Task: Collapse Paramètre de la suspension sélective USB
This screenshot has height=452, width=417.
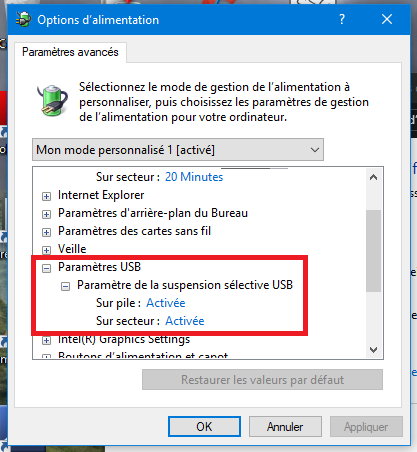Action: pyautogui.click(x=65, y=286)
